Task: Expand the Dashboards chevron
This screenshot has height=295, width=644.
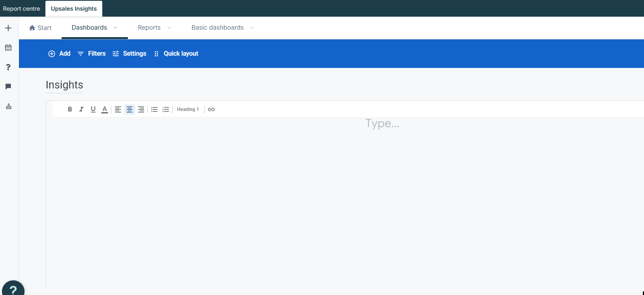Action: point(116,28)
